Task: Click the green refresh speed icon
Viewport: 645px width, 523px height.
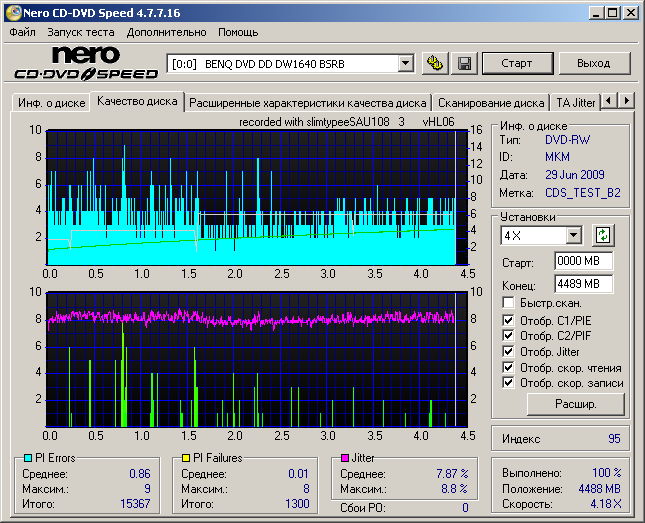Action: click(x=602, y=235)
